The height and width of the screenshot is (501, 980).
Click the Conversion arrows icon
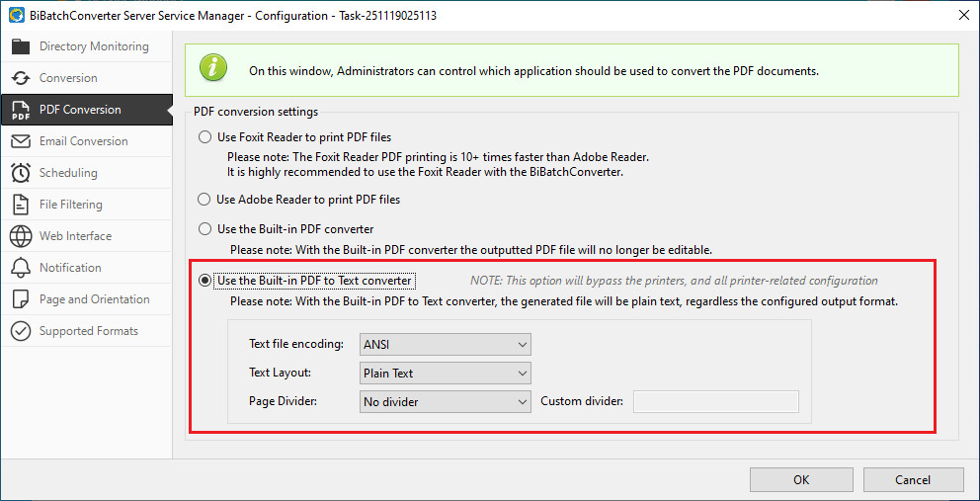[20, 78]
